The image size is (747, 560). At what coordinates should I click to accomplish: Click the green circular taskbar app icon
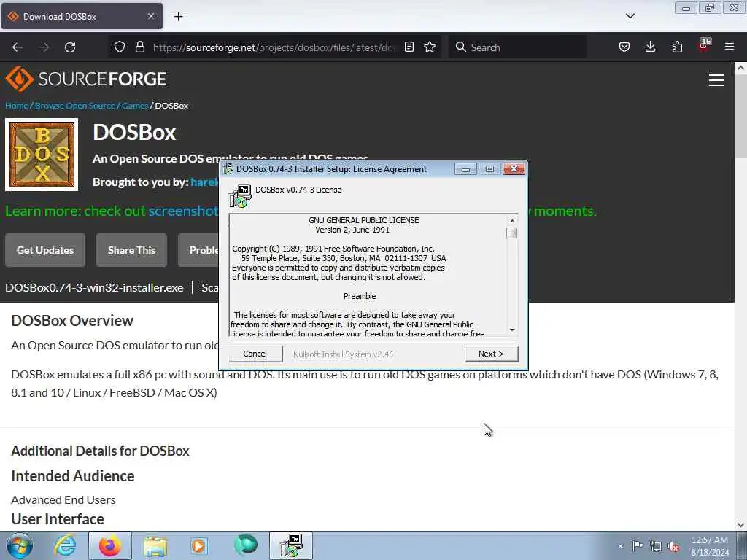click(246, 545)
